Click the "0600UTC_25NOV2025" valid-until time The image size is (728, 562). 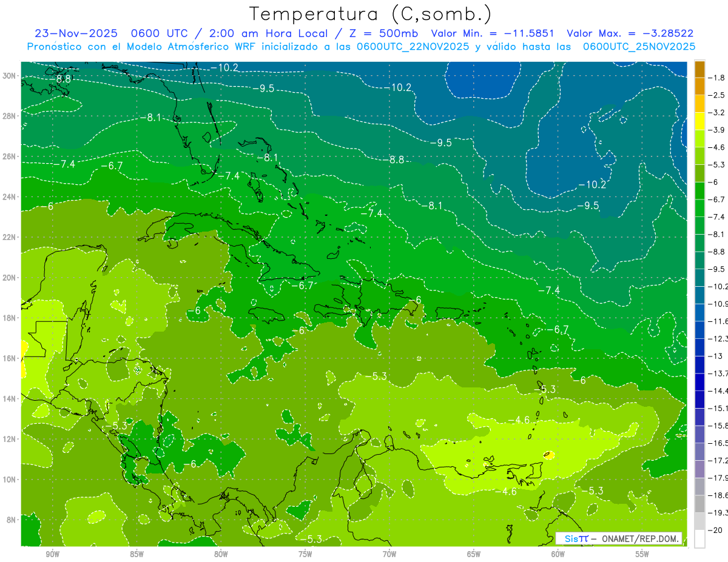coord(639,47)
